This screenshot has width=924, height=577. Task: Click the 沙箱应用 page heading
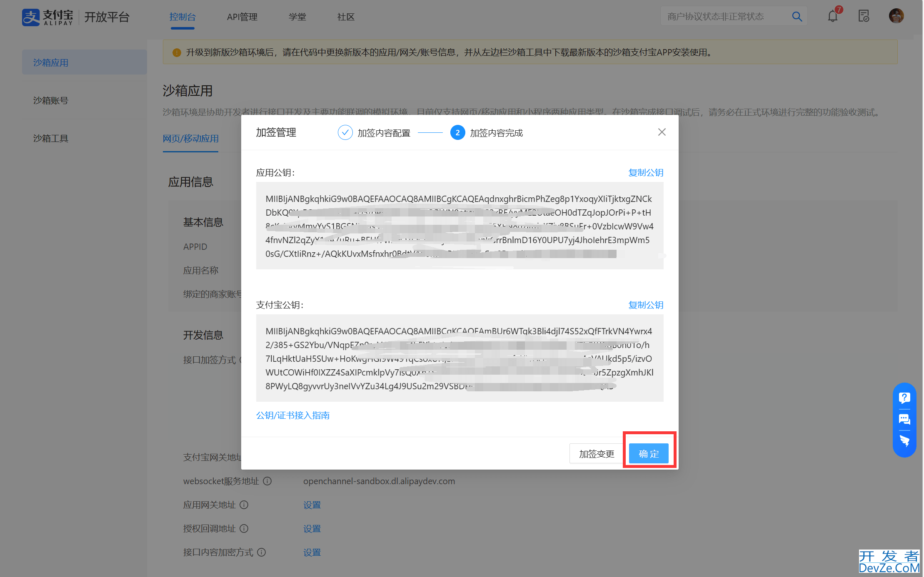point(187,91)
